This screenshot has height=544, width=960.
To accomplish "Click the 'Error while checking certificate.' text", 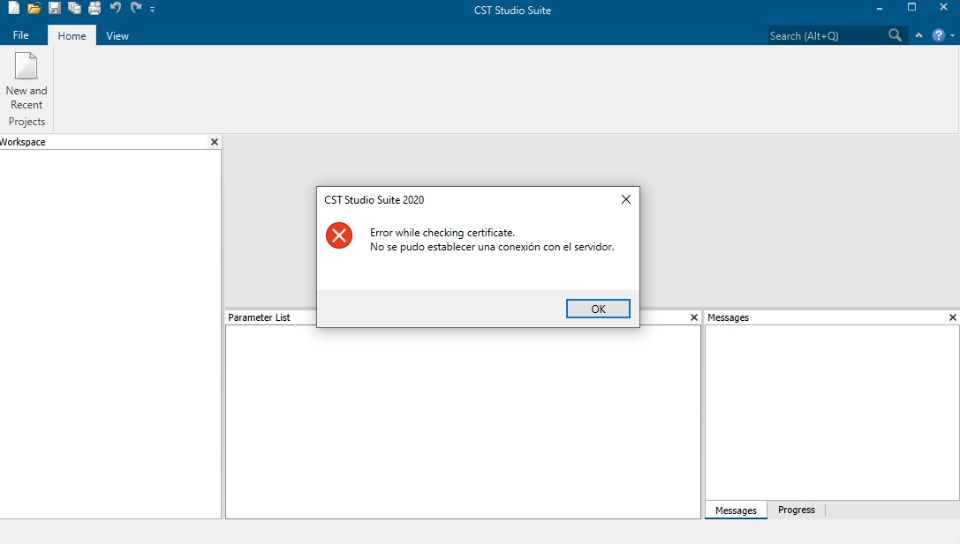I will point(442,233).
